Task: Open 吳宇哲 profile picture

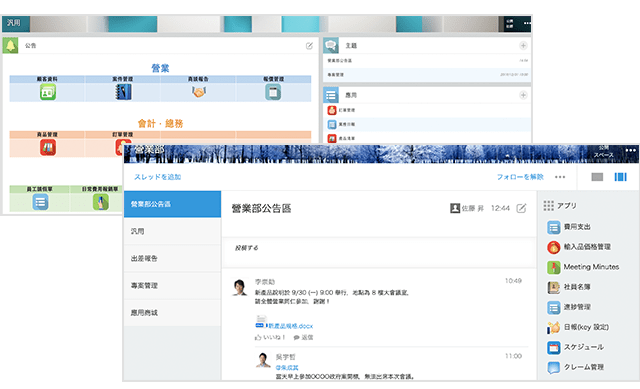Action: [263, 360]
